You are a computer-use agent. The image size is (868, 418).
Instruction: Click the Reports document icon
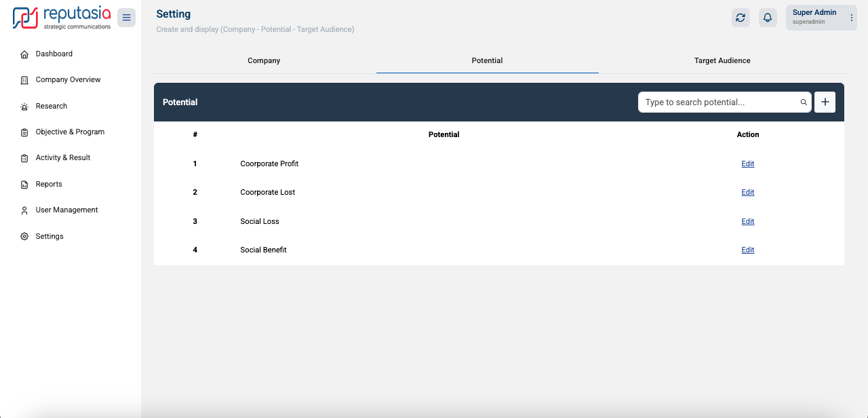click(24, 185)
